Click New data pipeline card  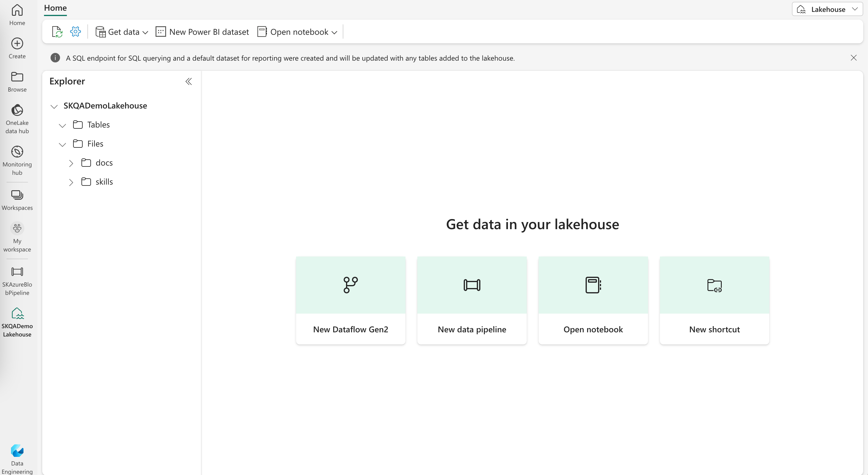click(x=472, y=301)
